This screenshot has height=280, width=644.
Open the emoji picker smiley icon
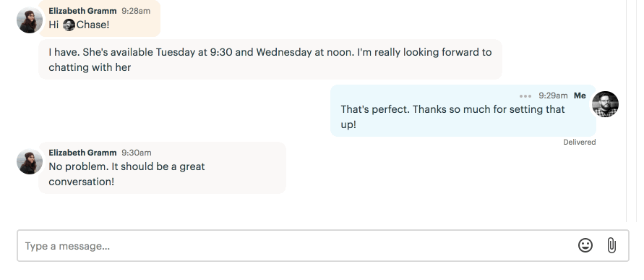pos(585,245)
